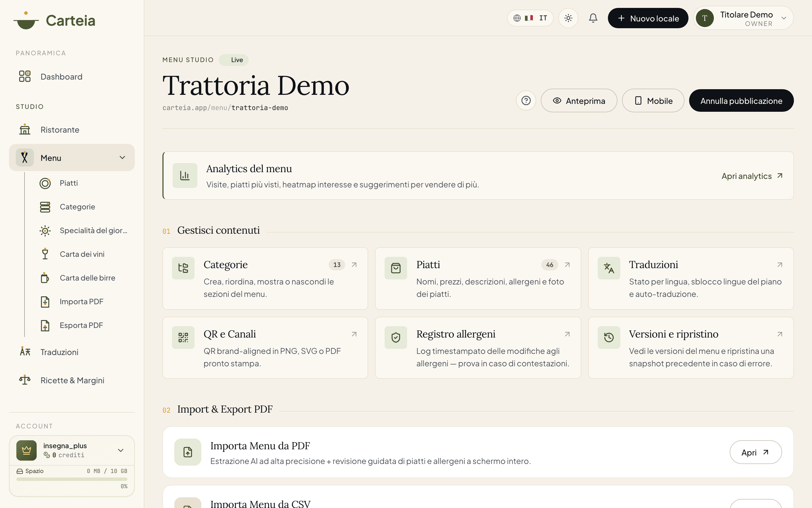Click the Esporta PDF file icon
This screenshot has width=812, height=508.
(45, 325)
